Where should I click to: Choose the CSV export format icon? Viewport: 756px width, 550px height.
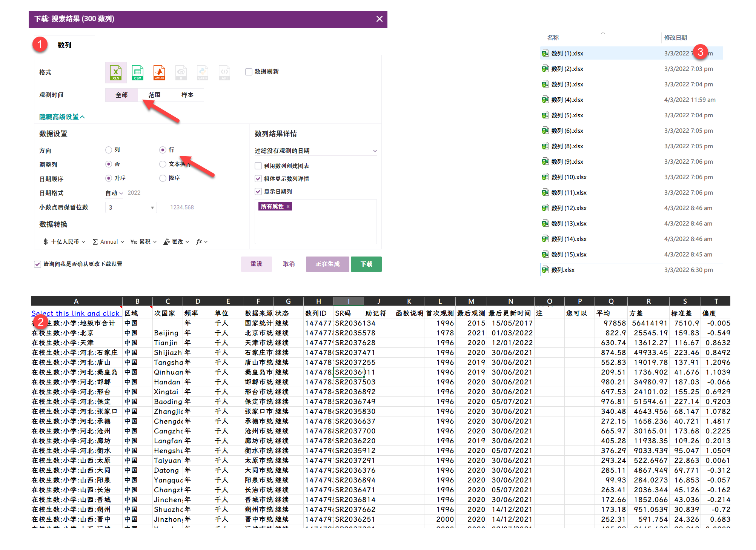pos(137,72)
